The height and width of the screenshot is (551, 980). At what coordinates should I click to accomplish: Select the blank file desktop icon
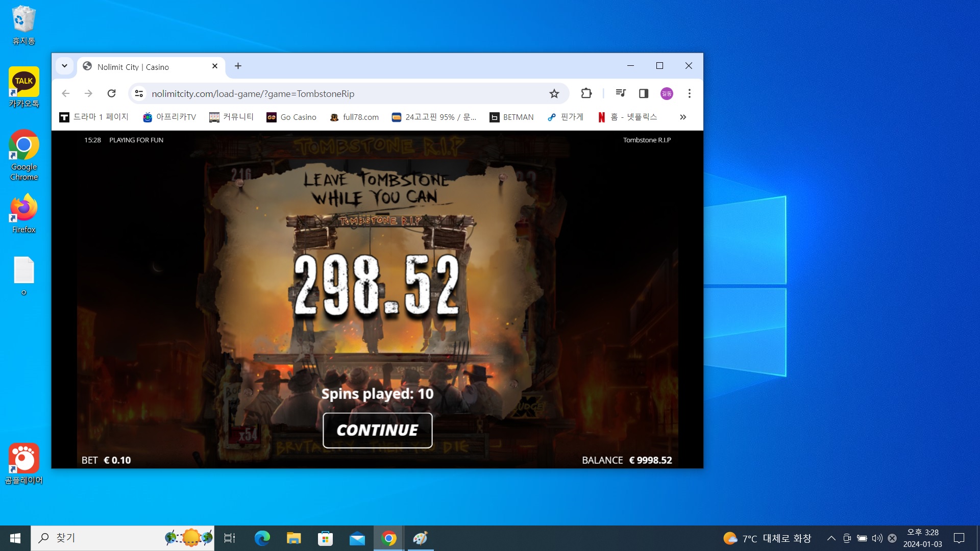[23, 276]
